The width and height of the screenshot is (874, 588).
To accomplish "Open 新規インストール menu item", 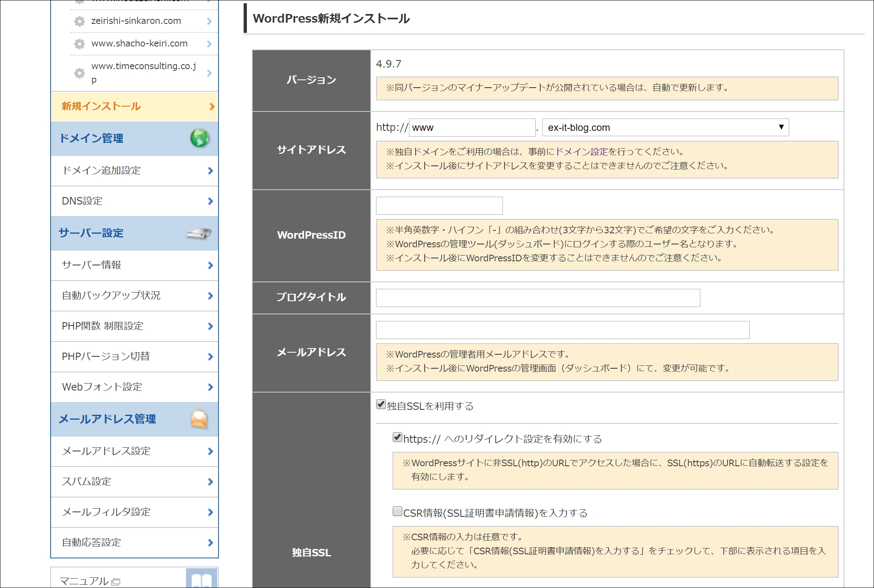I will (x=135, y=107).
